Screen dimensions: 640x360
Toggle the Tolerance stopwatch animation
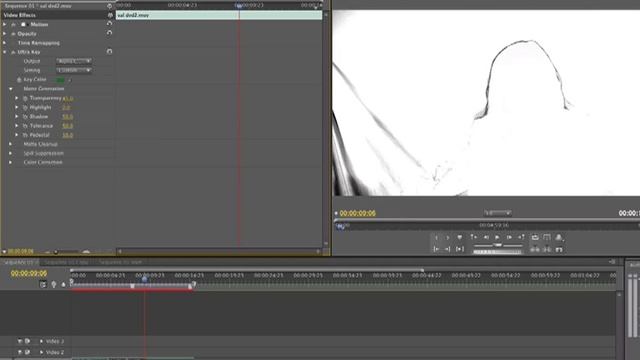tap(25, 126)
